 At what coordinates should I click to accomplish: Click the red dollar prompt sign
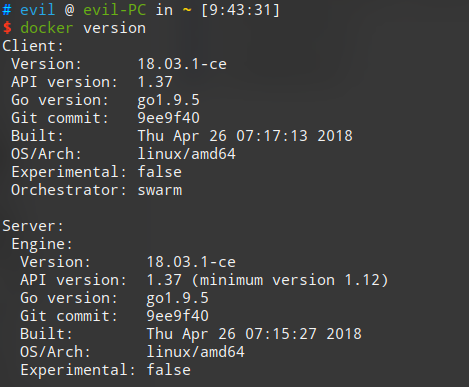pyautogui.click(x=7, y=28)
